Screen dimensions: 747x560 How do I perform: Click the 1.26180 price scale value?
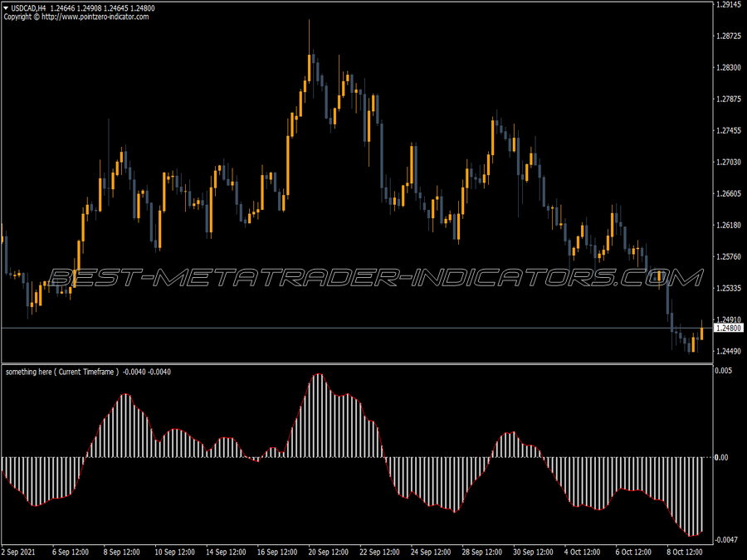(729, 225)
